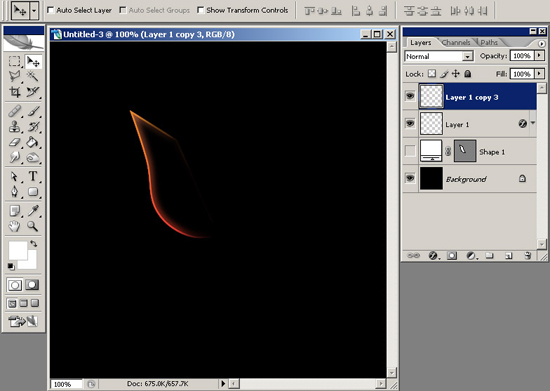The width and height of the screenshot is (550, 391).
Task: Toggle Auto Select Groups checkbox
Action: [123, 10]
